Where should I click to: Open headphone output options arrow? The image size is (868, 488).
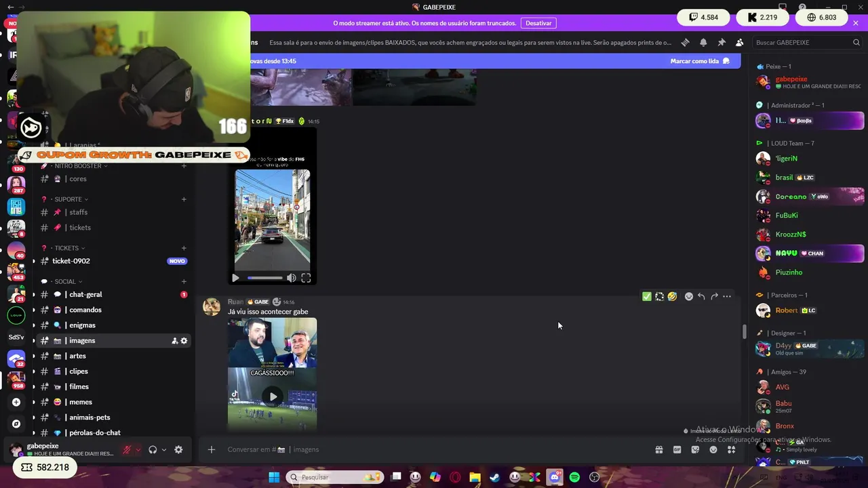point(164,449)
